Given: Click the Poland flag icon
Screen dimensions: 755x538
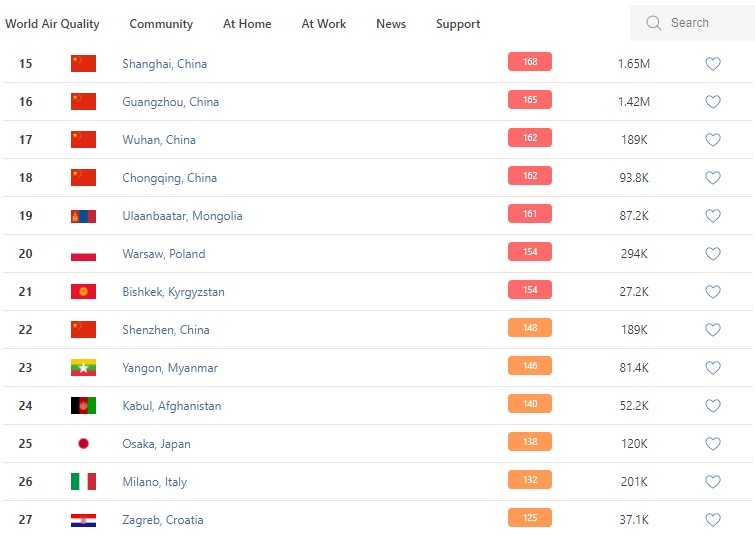Looking at the screenshot, I should click(x=83, y=254).
